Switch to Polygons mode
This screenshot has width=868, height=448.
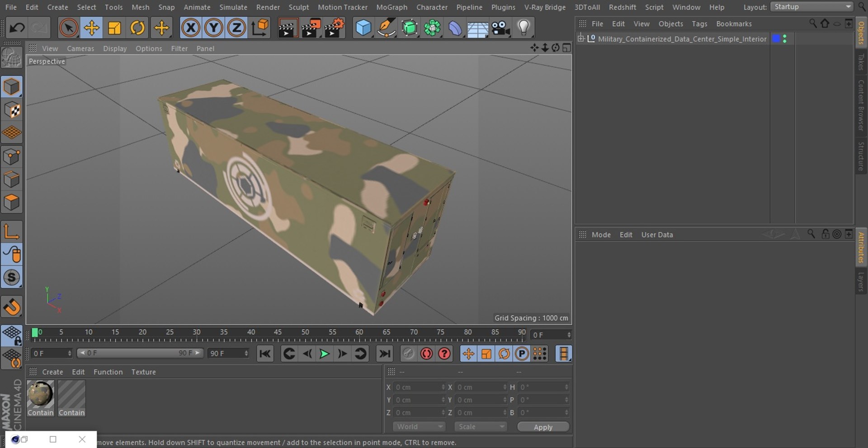[12, 203]
